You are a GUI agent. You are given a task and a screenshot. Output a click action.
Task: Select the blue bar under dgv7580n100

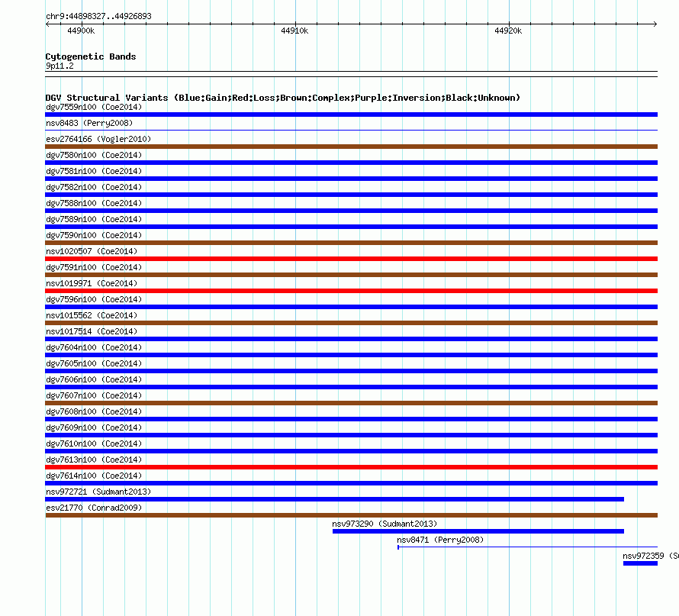tap(351, 163)
